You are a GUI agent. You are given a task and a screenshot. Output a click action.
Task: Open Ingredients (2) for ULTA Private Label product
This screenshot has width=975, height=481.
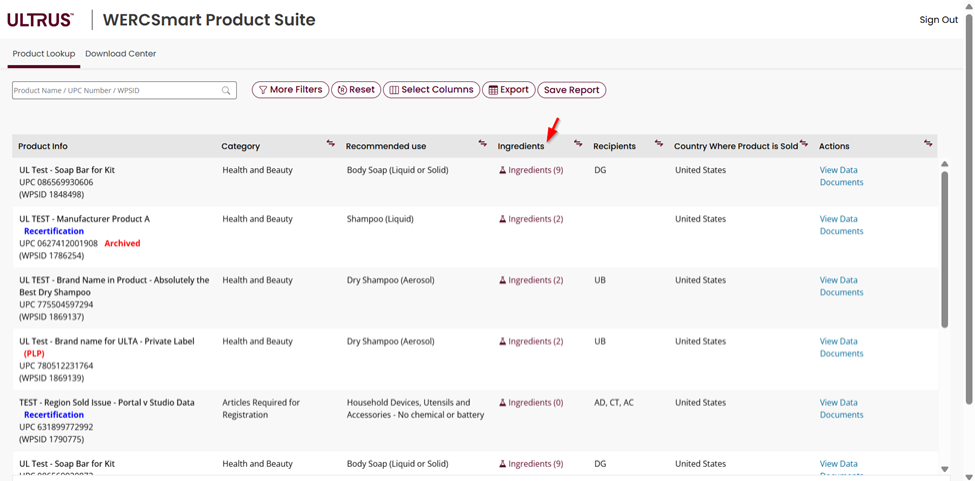coord(531,342)
